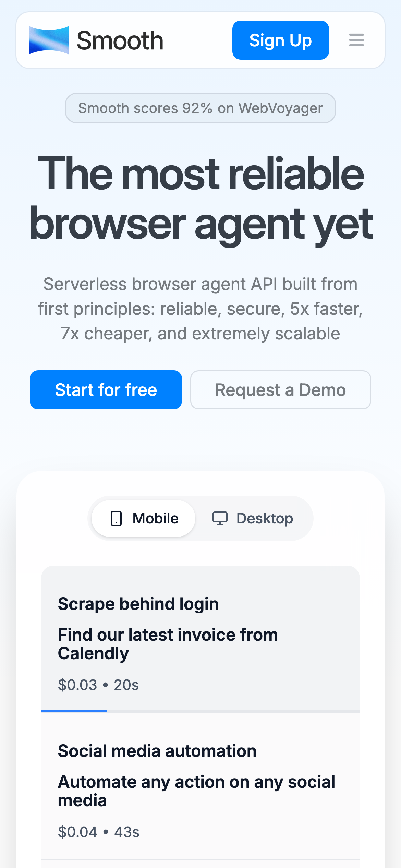The width and height of the screenshot is (401, 868).
Task: Click the blue progress bar under the Scrape card
Action: point(74,711)
